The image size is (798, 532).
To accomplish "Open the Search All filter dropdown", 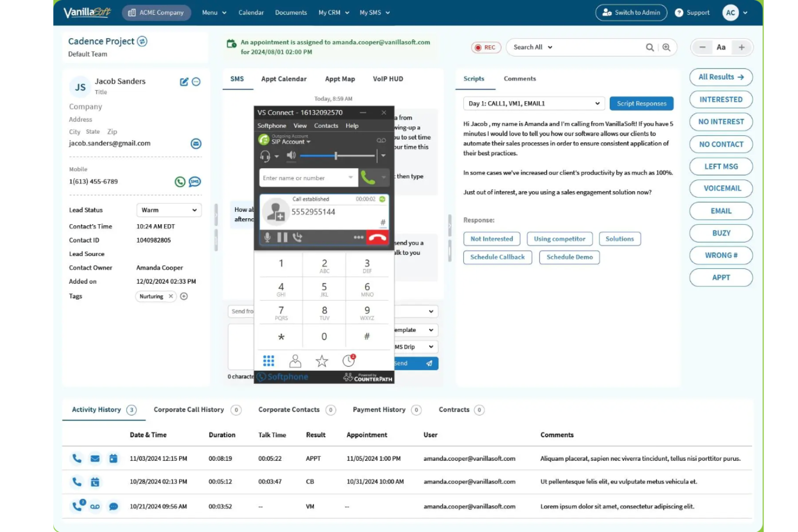I will [x=531, y=47].
